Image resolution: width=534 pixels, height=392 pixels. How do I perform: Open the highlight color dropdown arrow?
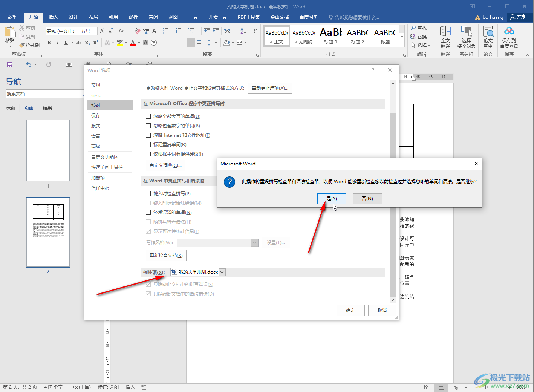126,43
